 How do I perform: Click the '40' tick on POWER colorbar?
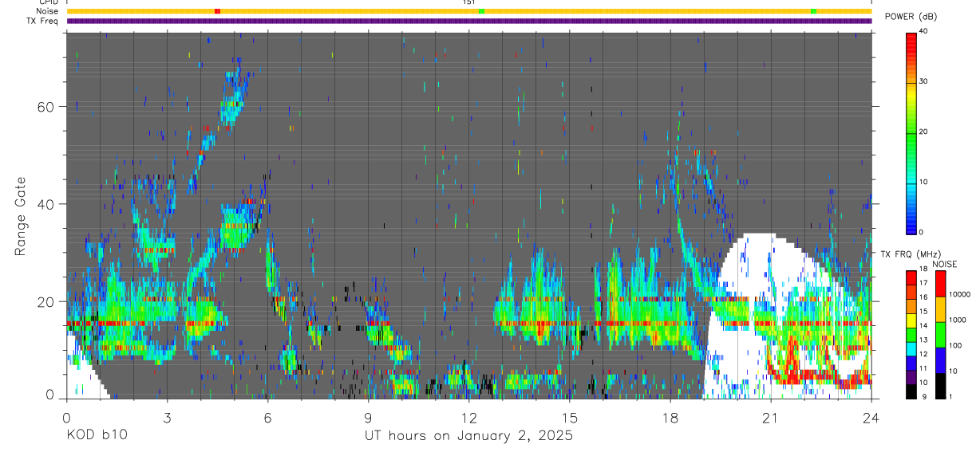pyautogui.click(x=924, y=31)
